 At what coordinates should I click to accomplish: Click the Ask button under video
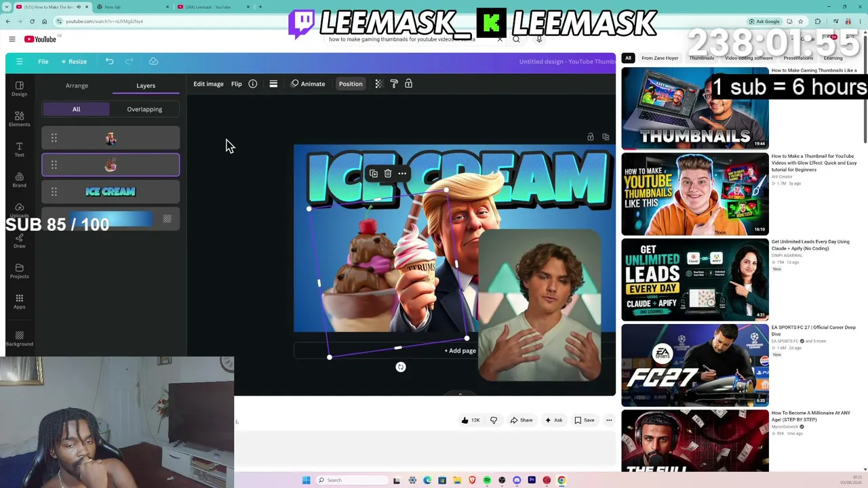click(x=553, y=420)
